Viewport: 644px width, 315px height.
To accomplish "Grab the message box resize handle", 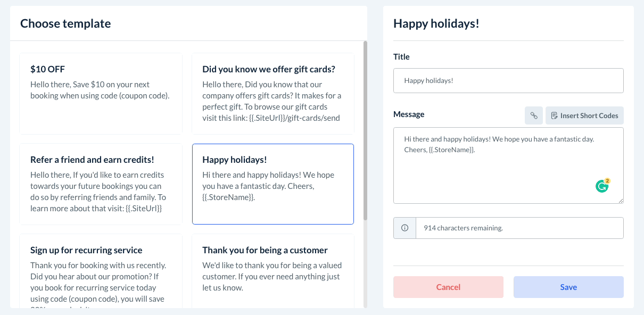I will [621, 201].
